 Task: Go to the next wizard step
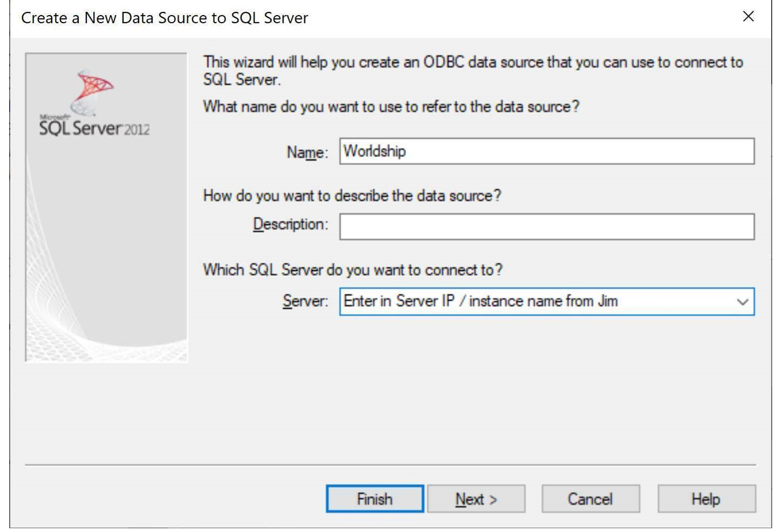476,499
